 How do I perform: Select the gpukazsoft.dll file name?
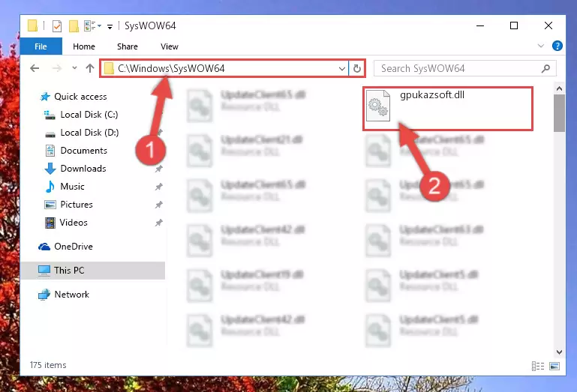coord(432,95)
